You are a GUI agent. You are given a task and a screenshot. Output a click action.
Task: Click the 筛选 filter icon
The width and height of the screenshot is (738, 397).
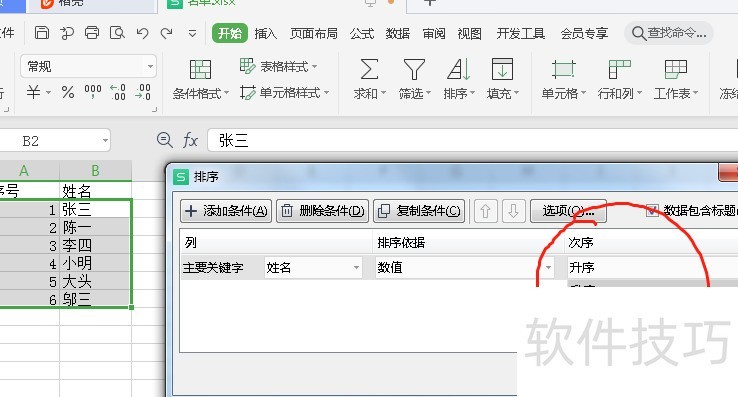[x=414, y=69]
